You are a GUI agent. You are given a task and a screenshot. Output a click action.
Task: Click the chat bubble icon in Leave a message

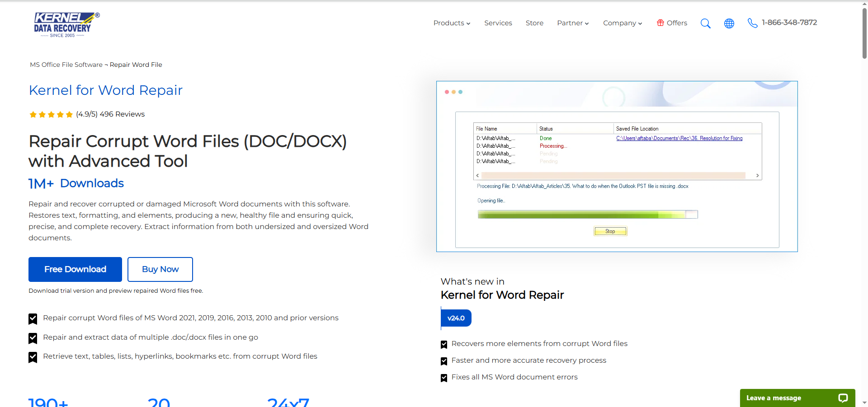(843, 398)
